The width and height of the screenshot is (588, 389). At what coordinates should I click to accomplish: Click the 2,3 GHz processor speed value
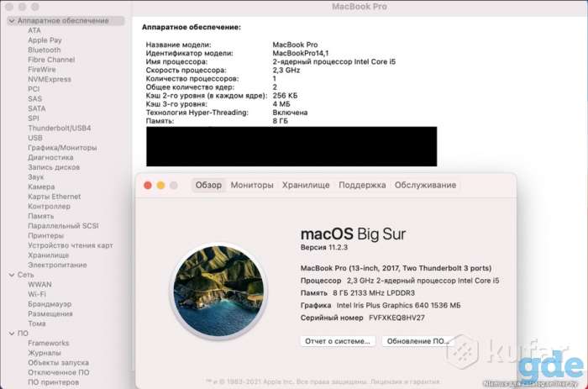(x=286, y=70)
